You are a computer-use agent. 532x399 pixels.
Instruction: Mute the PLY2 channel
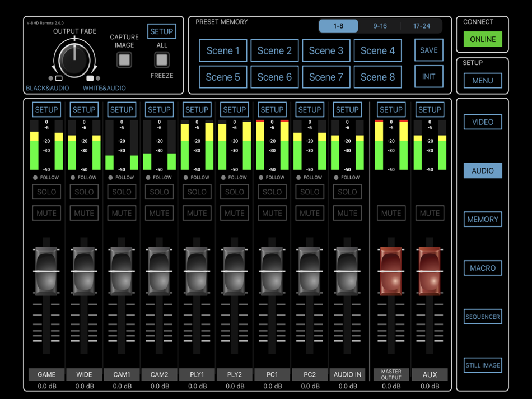(234, 213)
